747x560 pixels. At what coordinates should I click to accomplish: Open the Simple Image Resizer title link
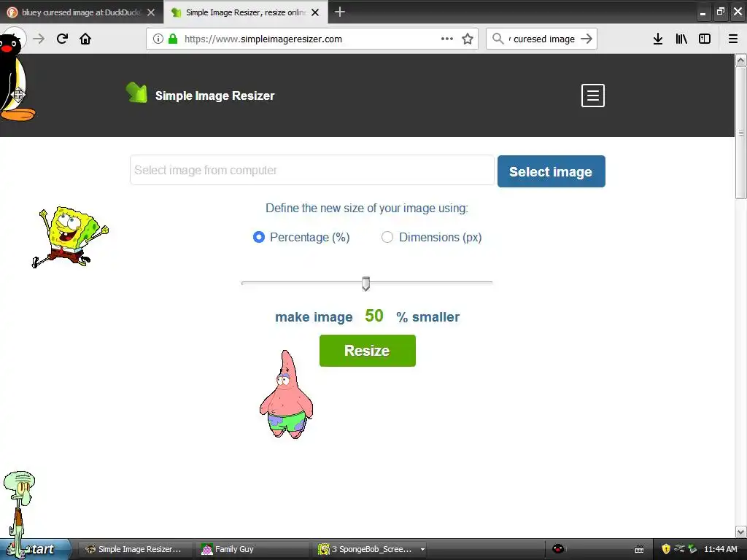pyautogui.click(x=215, y=96)
